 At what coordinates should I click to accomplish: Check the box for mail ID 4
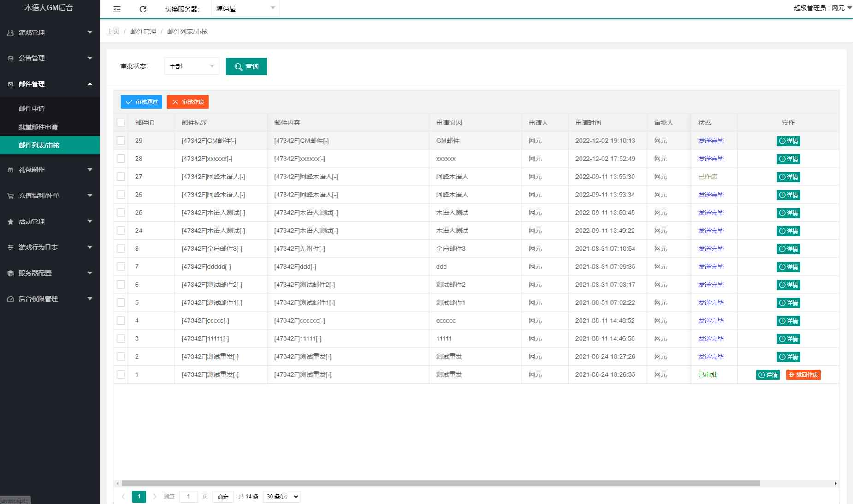pyautogui.click(x=121, y=320)
